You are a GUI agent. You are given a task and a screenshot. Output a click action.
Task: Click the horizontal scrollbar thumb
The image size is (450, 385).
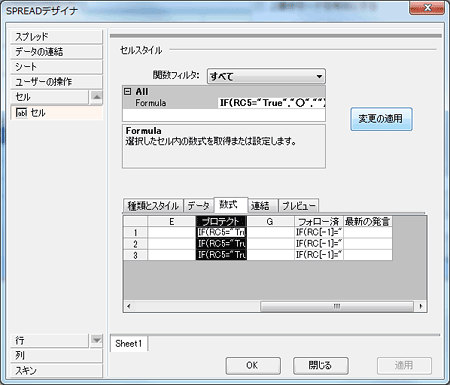(337, 306)
